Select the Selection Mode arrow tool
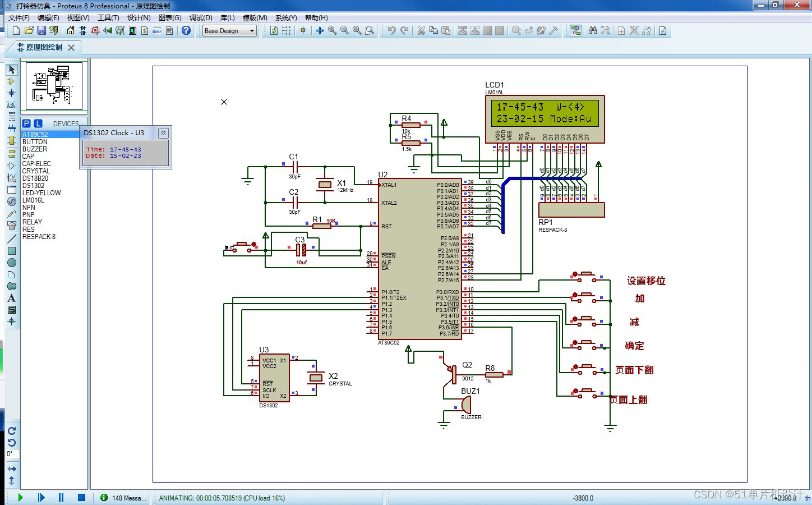The height and width of the screenshot is (505, 812). pyautogui.click(x=12, y=70)
